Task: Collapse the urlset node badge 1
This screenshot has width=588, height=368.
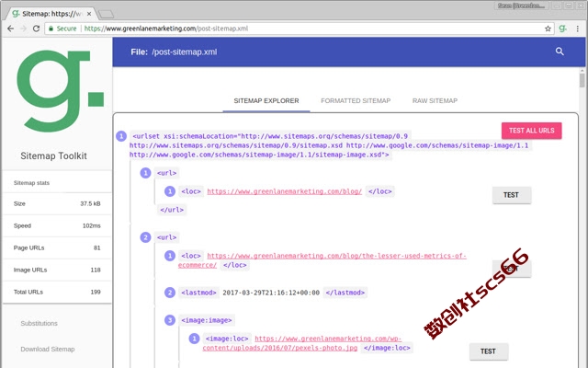Action: coord(121,136)
